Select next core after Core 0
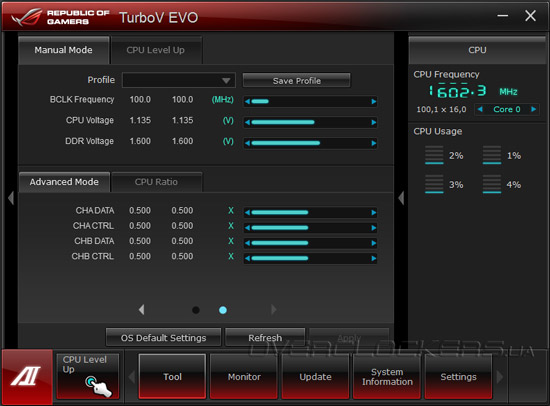The height and width of the screenshot is (406, 550). click(x=534, y=109)
